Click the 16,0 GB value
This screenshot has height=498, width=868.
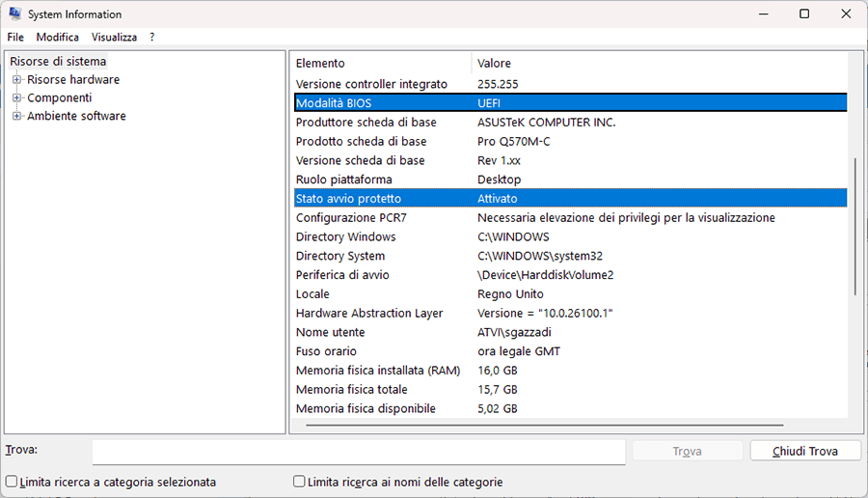[497, 371]
